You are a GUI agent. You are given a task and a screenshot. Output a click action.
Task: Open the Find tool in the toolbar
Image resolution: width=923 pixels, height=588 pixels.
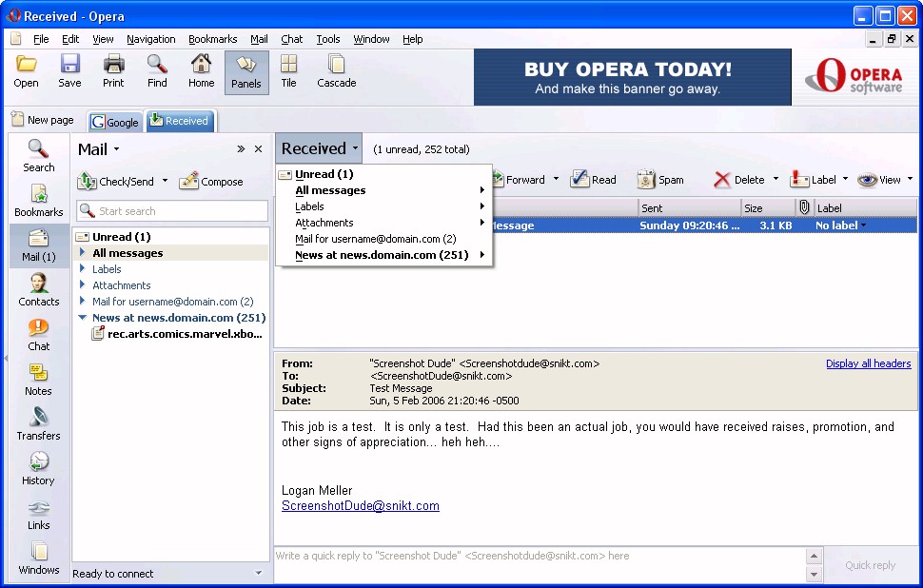coord(157,71)
